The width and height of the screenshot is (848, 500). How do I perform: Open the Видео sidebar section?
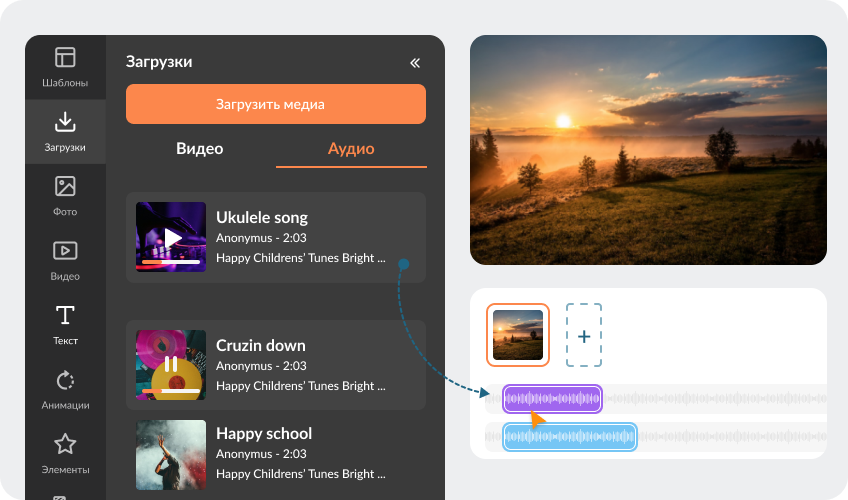(x=65, y=261)
